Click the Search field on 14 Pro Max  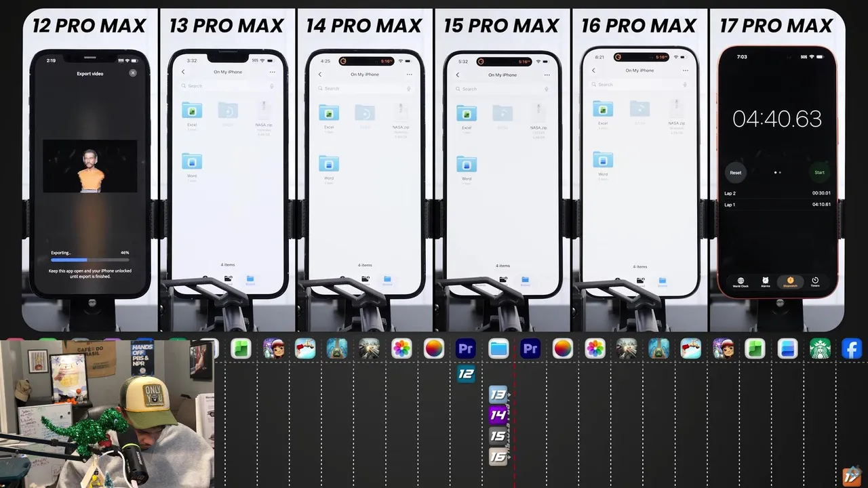click(x=365, y=89)
